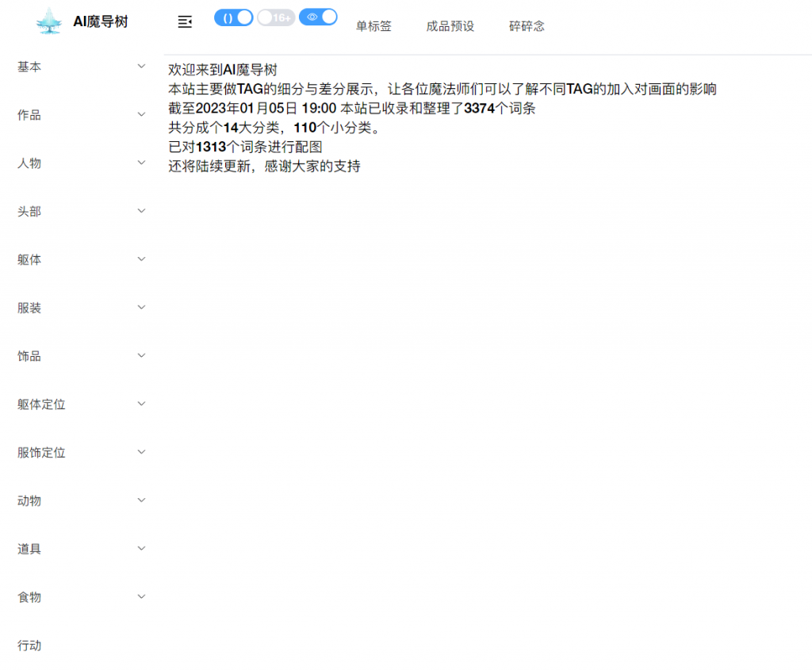Toggle the () brackets switch off
Viewport: 812px width, 671px height.
(x=234, y=16)
